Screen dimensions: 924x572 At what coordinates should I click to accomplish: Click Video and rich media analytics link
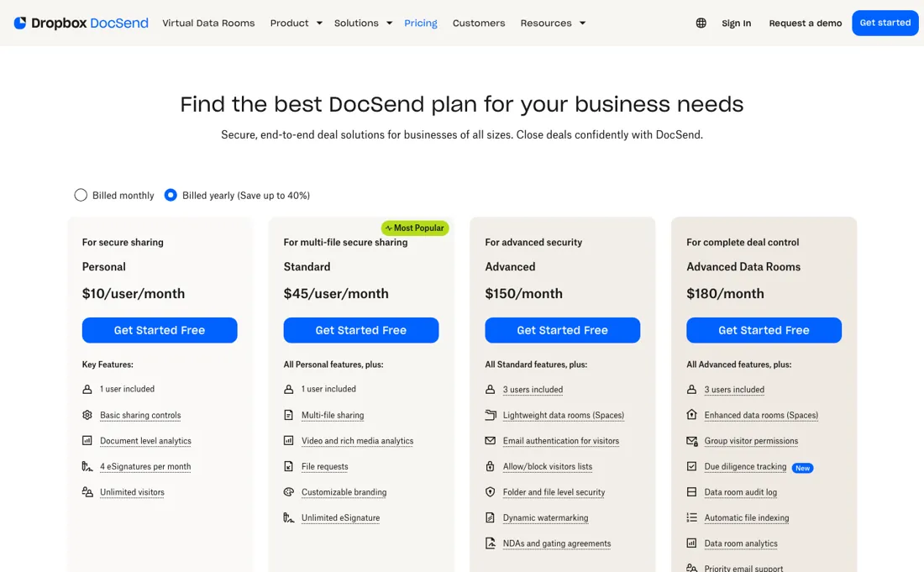[358, 441]
